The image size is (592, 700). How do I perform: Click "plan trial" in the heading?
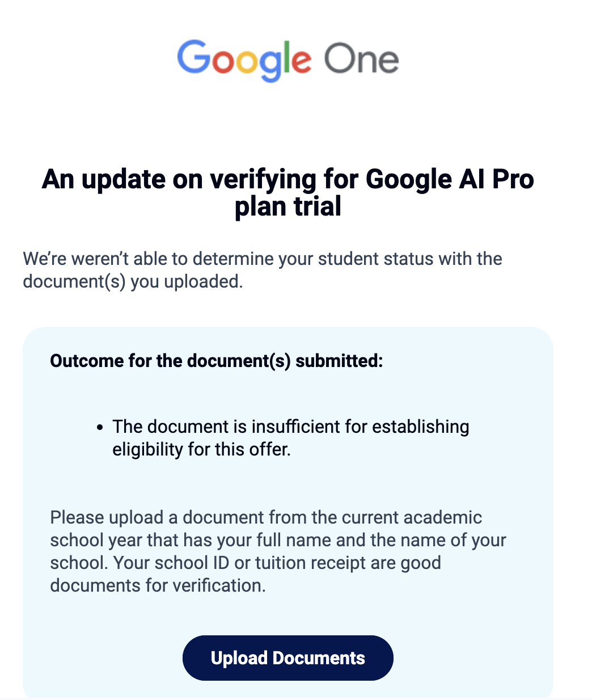(x=288, y=207)
